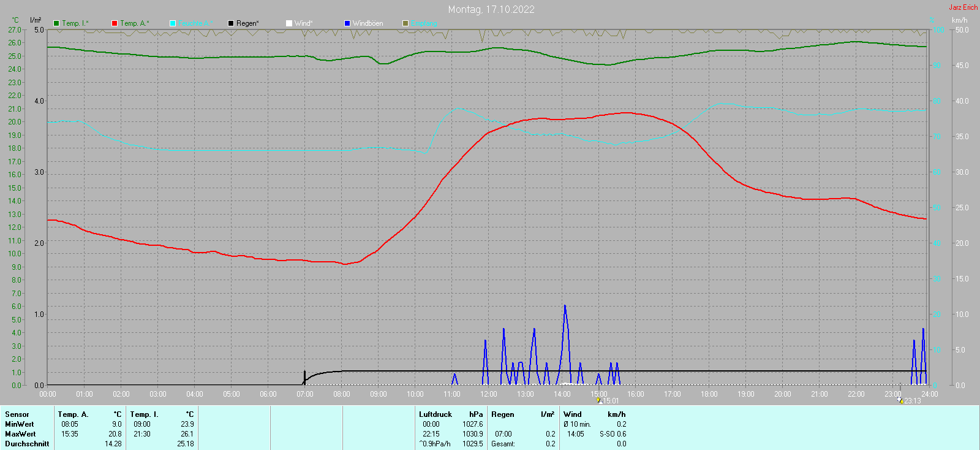Click the Temp. I. maximum time 21:30

point(142,434)
